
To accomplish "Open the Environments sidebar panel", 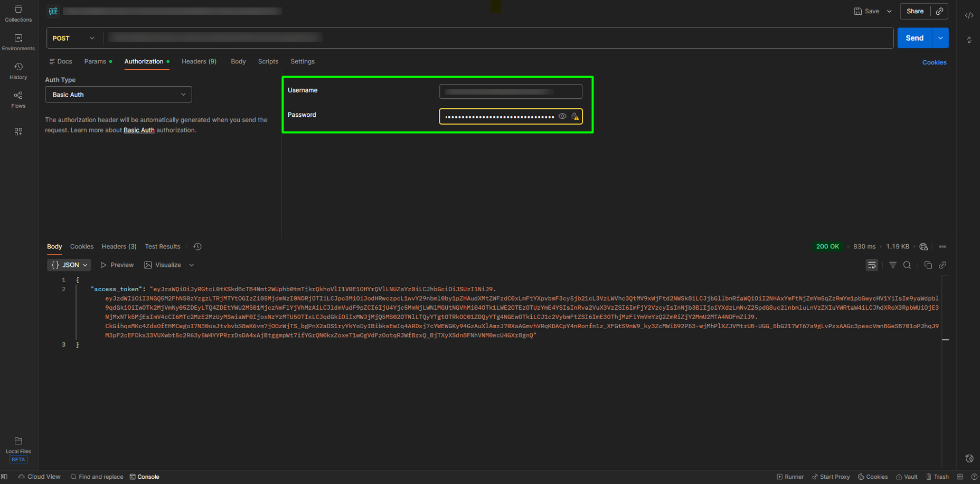I will (18, 42).
